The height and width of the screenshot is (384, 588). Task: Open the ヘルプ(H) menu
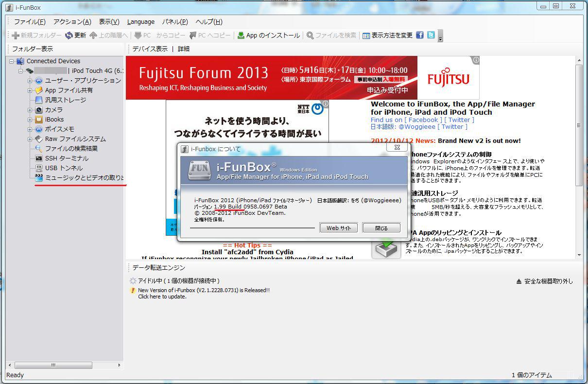pyautogui.click(x=209, y=22)
